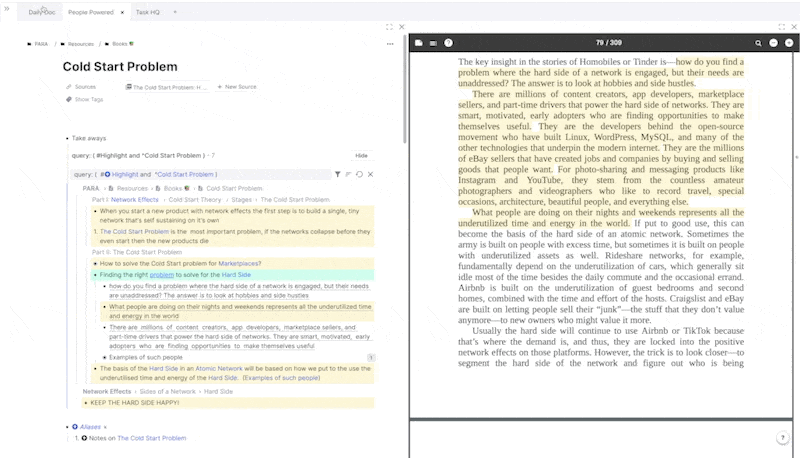Add a new tab with the plus button
This screenshot has width=800, height=458.
click(x=175, y=12)
